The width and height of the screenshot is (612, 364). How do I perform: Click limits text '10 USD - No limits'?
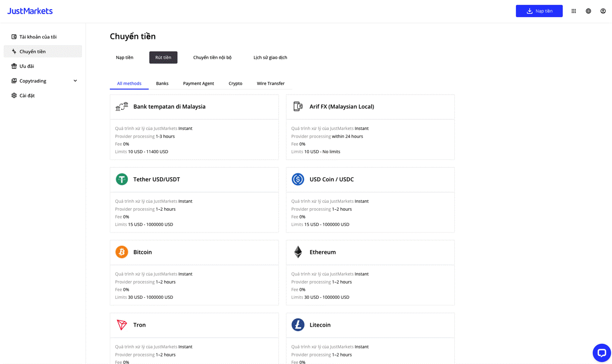(322, 152)
